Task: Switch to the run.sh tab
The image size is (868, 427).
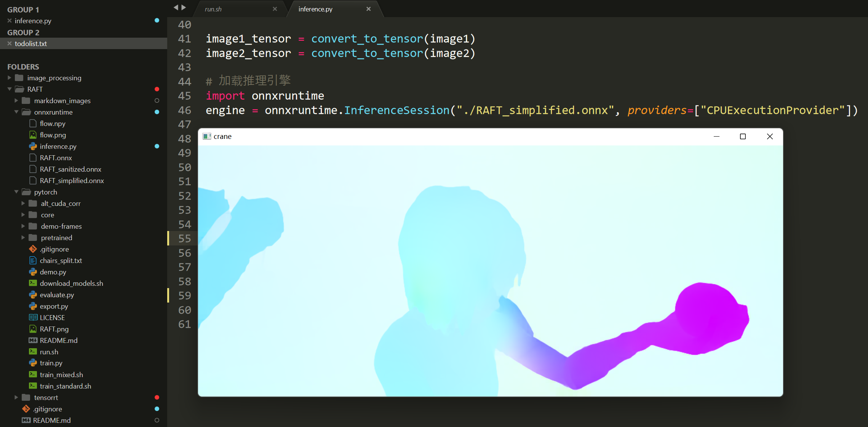Action: [x=213, y=9]
